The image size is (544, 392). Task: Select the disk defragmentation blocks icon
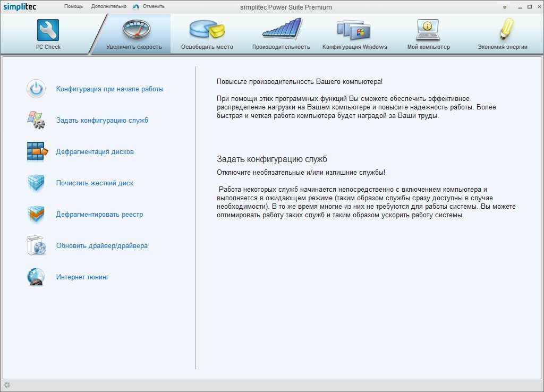click(37, 151)
